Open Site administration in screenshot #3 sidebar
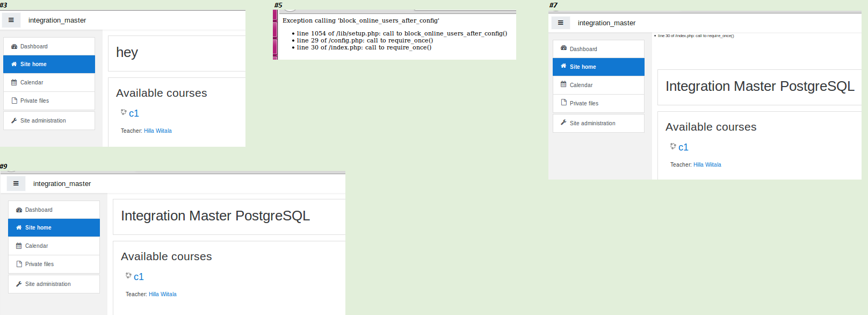This screenshot has width=868, height=315. pos(49,120)
